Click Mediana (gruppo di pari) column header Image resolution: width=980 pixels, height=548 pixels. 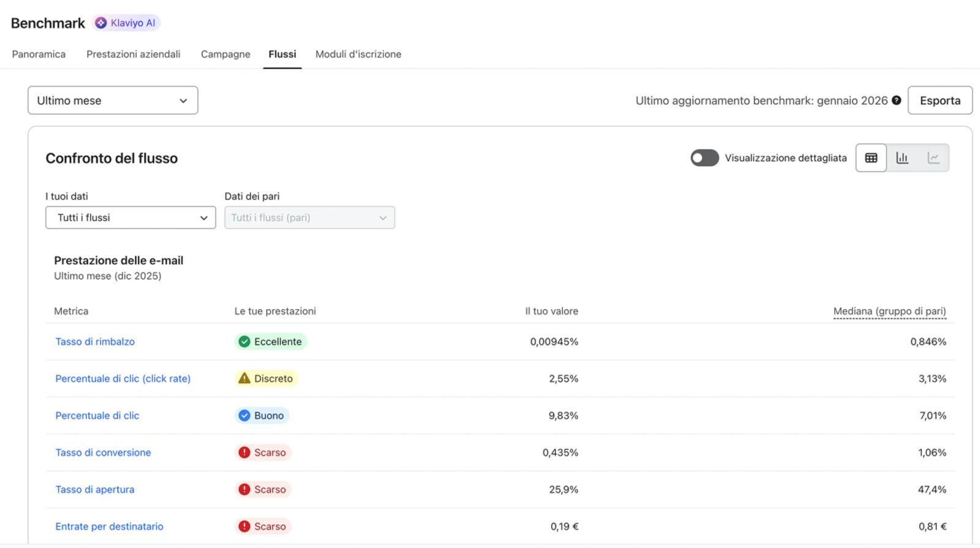point(889,311)
